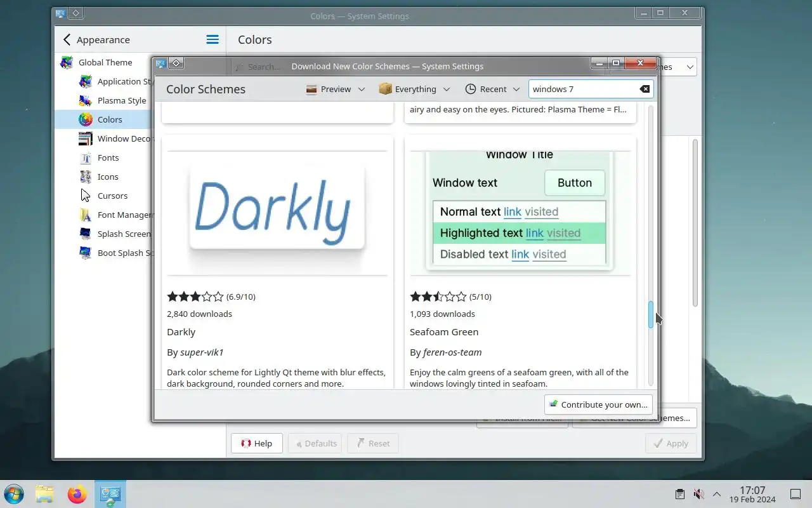Open the Recent sort order dropdown
Screen dimensions: 812x508
pyautogui.click(x=492, y=89)
